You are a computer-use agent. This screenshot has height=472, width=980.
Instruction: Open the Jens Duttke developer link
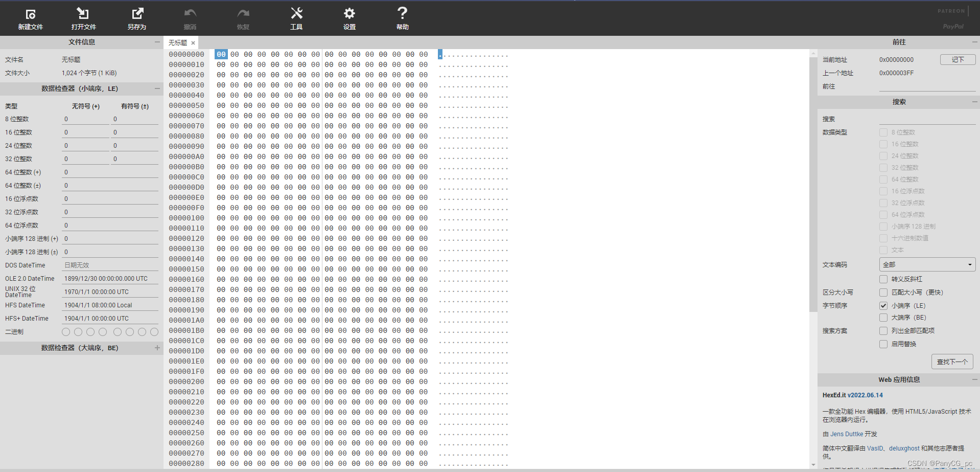click(x=847, y=434)
